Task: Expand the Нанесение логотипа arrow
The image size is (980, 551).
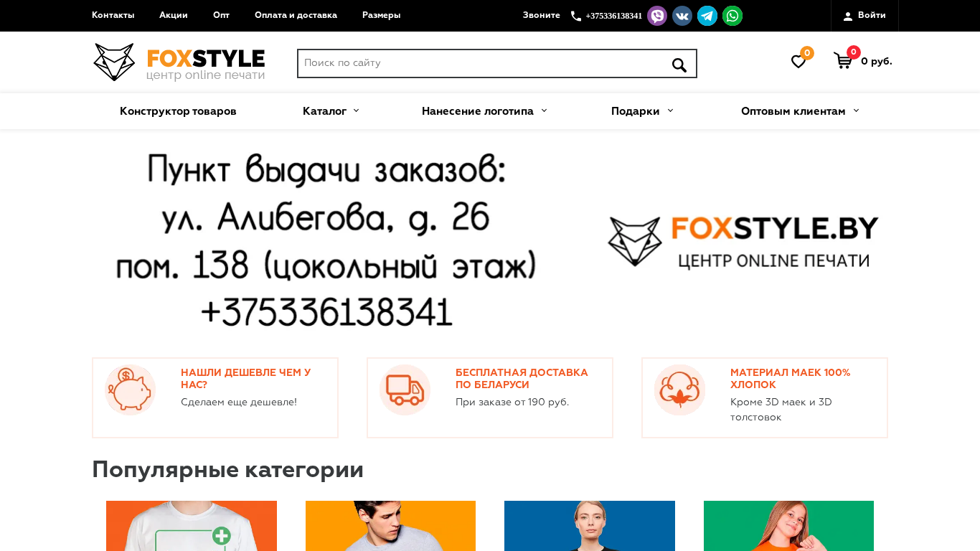Action: coord(544,110)
